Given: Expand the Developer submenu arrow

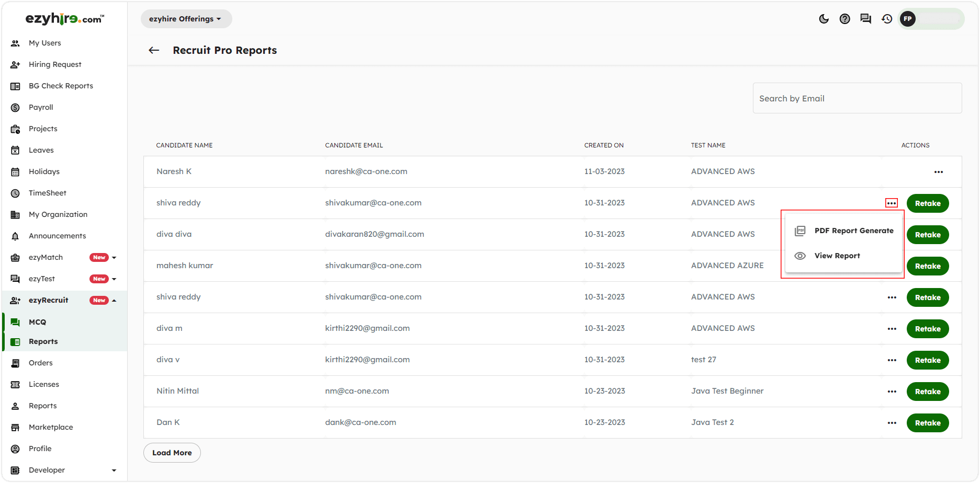Looking at the screenshot, I should pyautogui.click(x=114, y=470).
